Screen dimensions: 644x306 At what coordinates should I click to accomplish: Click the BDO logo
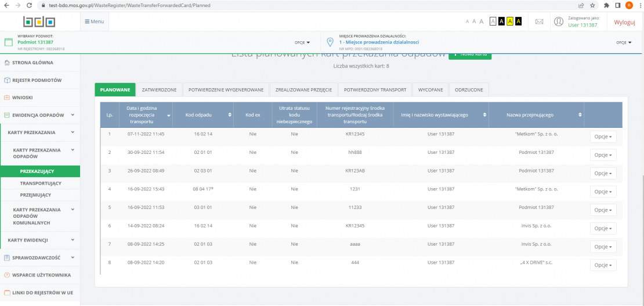(39, 22)
